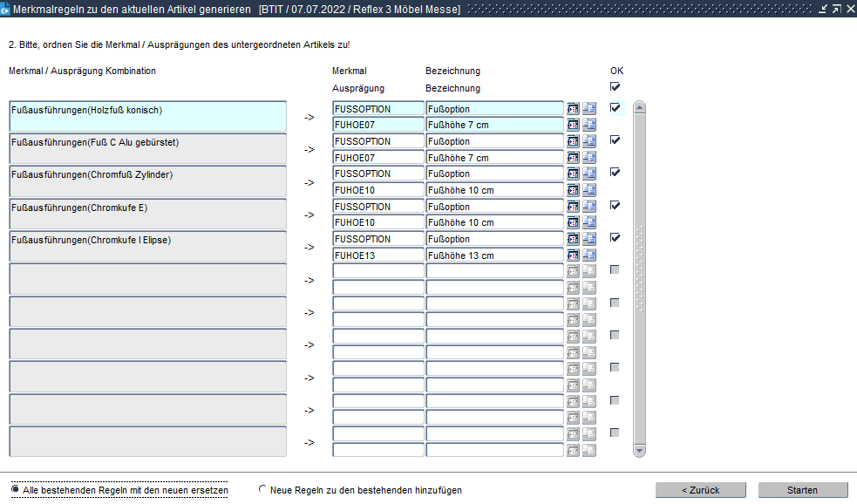Go back with the '< Zurück' button
857x504 pixels.
(700, 490)
